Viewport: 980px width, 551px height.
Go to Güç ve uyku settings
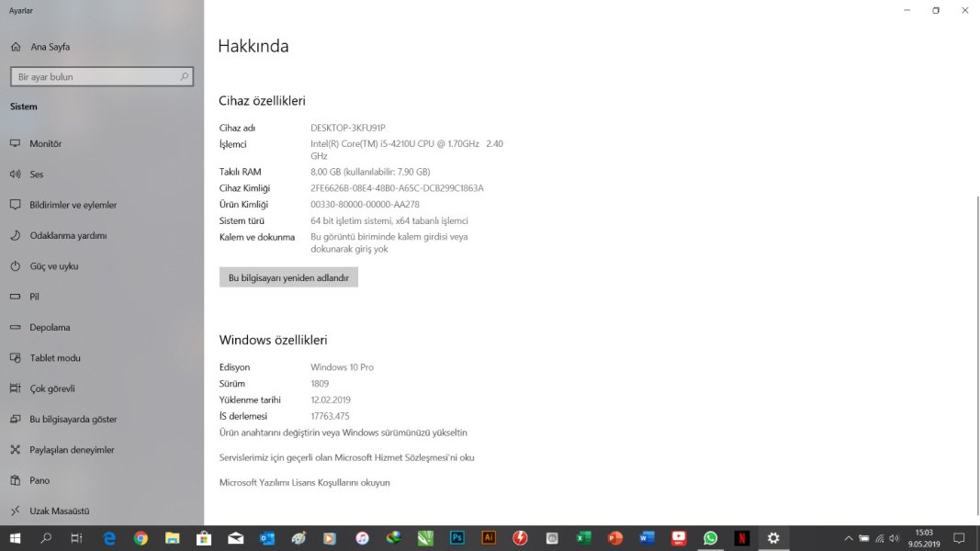tap(53, 266)
